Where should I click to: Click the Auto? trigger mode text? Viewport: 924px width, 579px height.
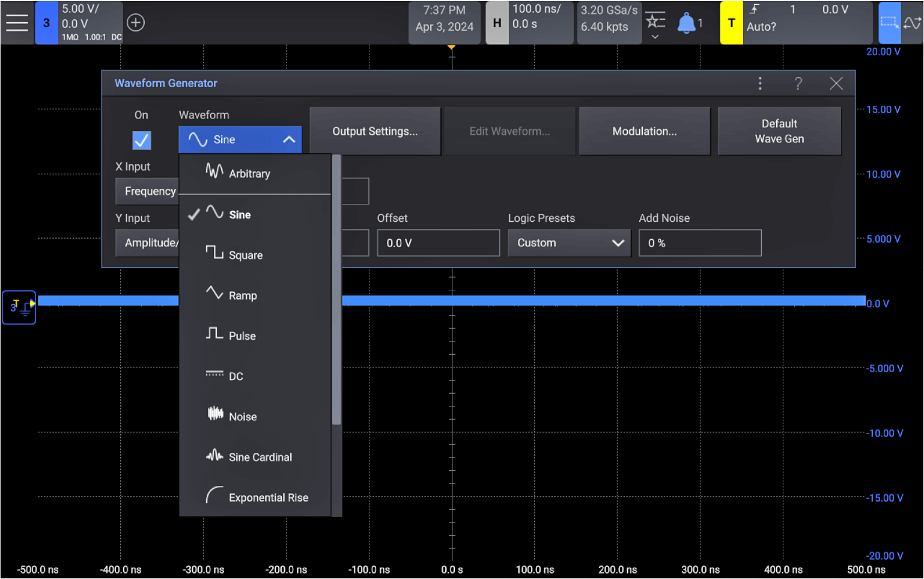761,27
